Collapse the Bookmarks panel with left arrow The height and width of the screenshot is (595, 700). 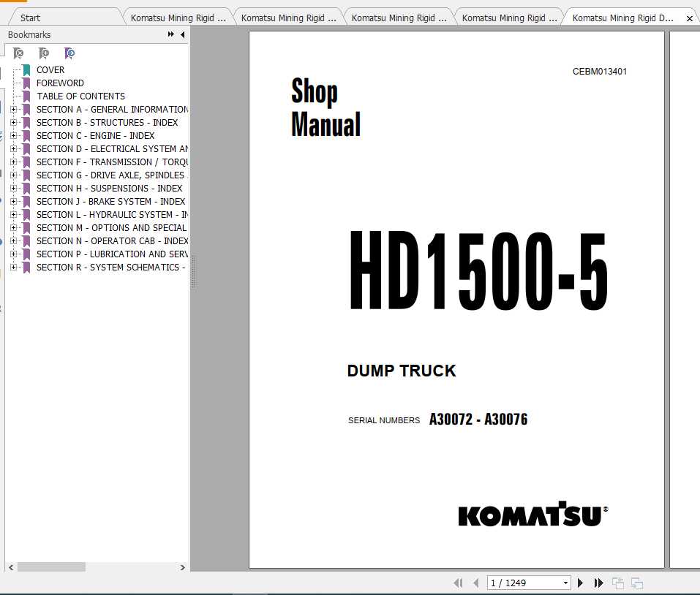click(x=183, y=34)
